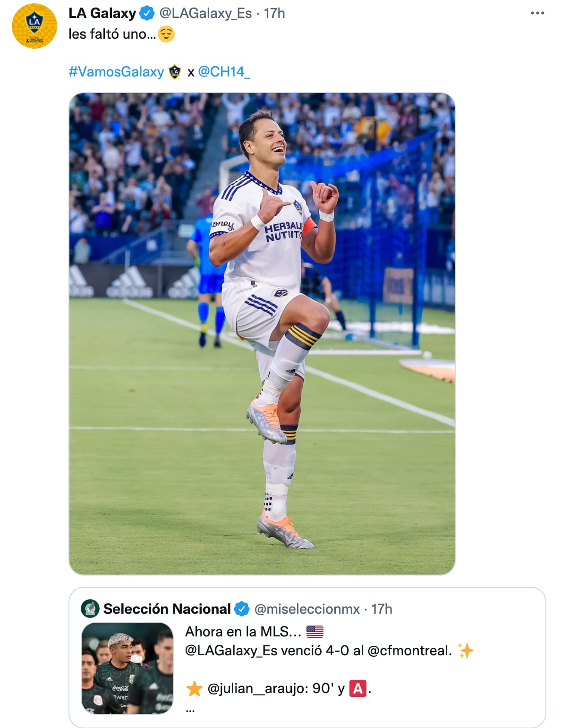Open the @CH14_ mention
The height and width of the screenshot is (728, 561).
point(224,72)
